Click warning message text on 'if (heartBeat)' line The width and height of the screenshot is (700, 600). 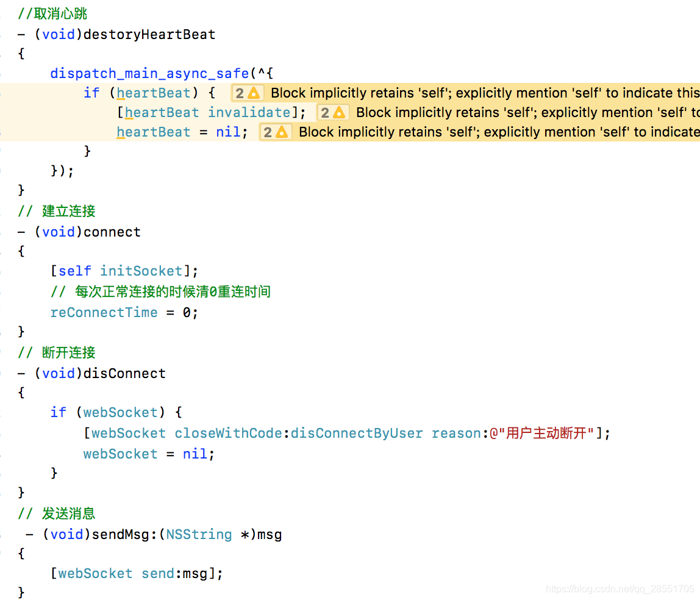485,93
